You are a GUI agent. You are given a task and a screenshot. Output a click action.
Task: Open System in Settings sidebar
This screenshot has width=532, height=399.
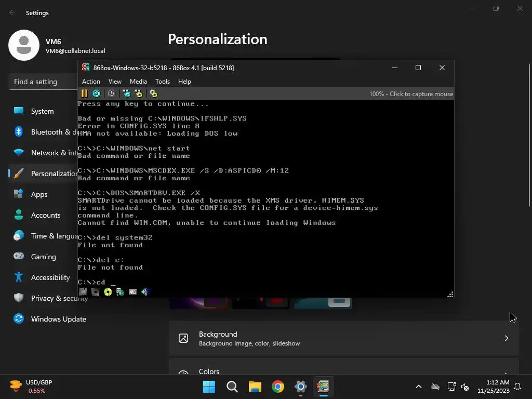click(x=43, y=111)
